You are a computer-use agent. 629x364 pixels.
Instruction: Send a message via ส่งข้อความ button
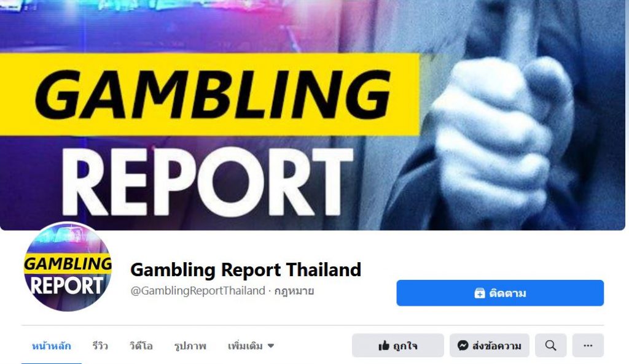pyautogui.click(x=490, y=346)
